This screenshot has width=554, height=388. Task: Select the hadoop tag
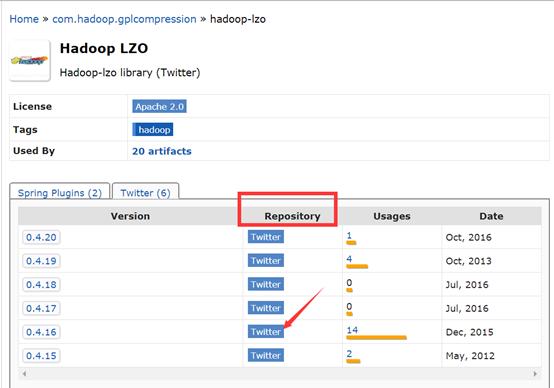coord(153,130)
